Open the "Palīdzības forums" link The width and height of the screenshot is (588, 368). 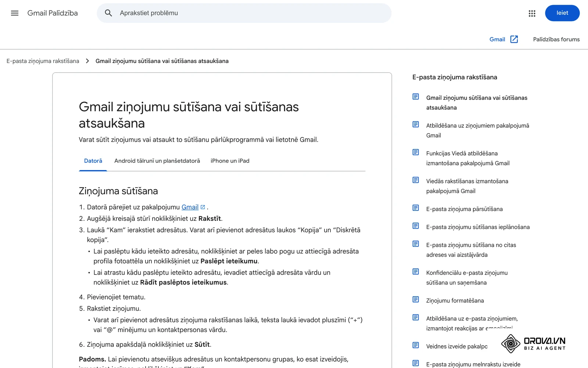click(556, 39)
